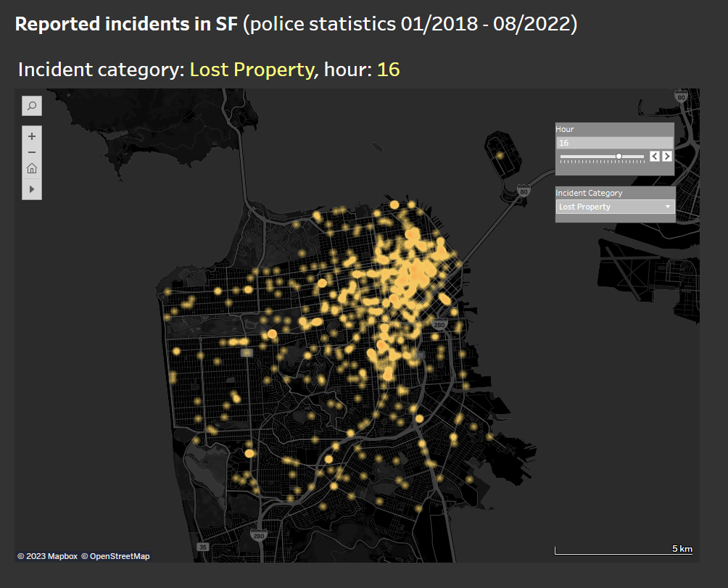Open the Incident Category dropdown
728x588 pixels.
click(614, 207)
